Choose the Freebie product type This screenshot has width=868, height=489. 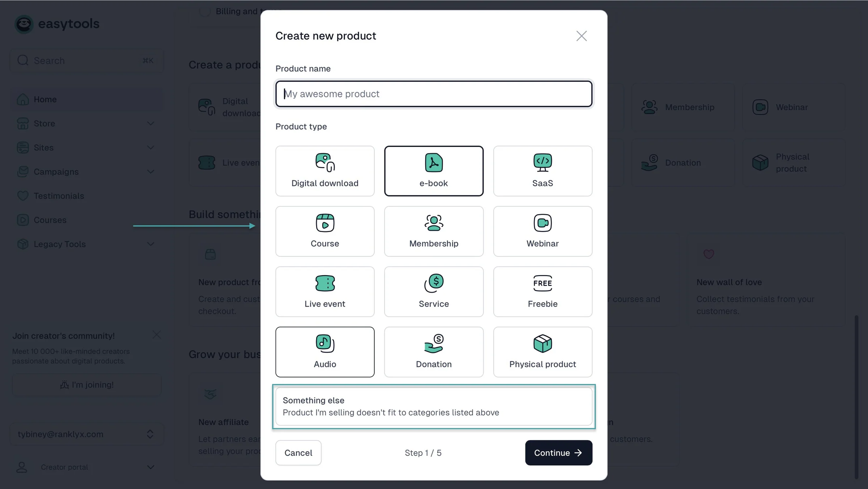(x=542, y=292)
